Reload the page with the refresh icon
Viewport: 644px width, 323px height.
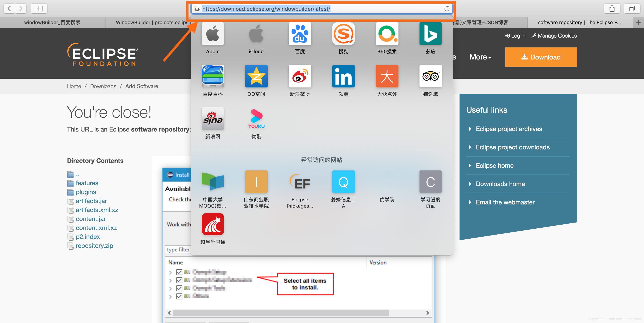[x=447, y=9]
